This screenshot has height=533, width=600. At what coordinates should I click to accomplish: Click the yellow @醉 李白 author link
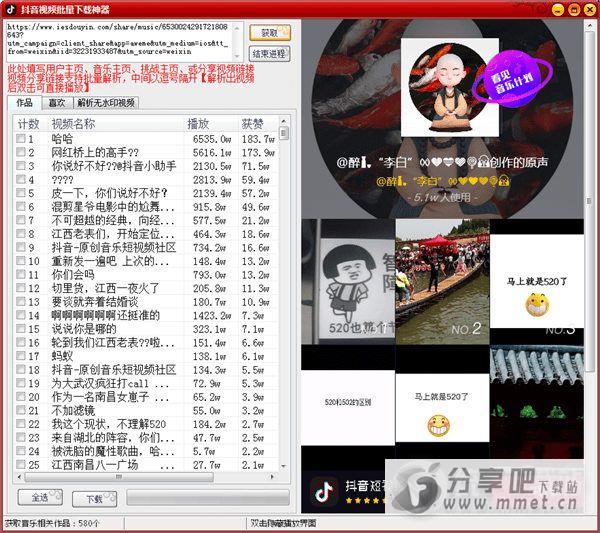point(443,181)
